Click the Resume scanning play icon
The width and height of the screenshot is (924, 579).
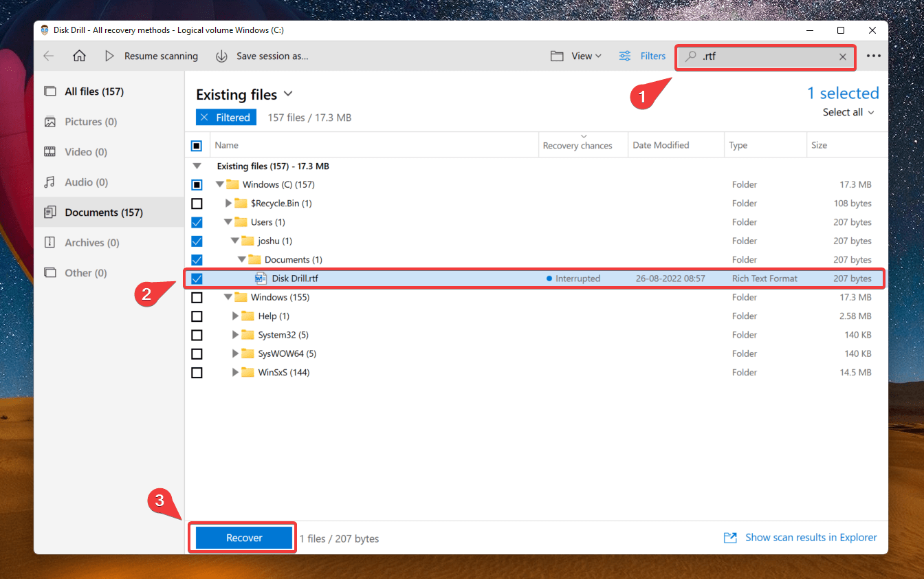(109, 56)
